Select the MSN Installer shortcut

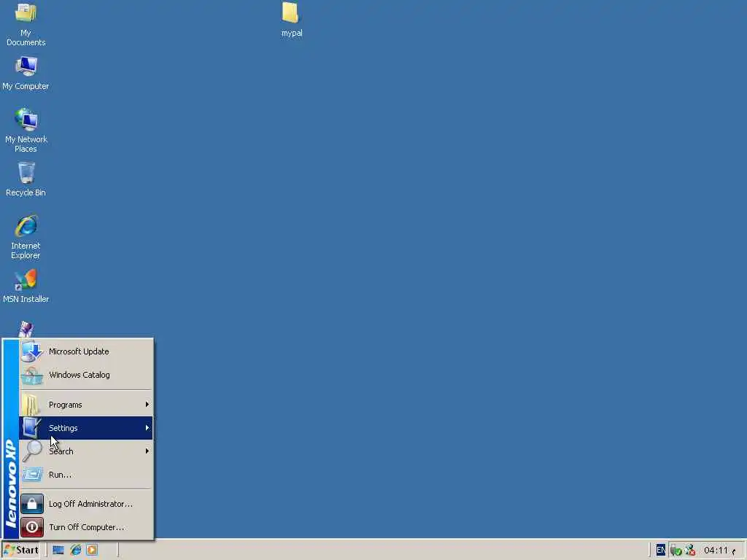pos(26,286)
